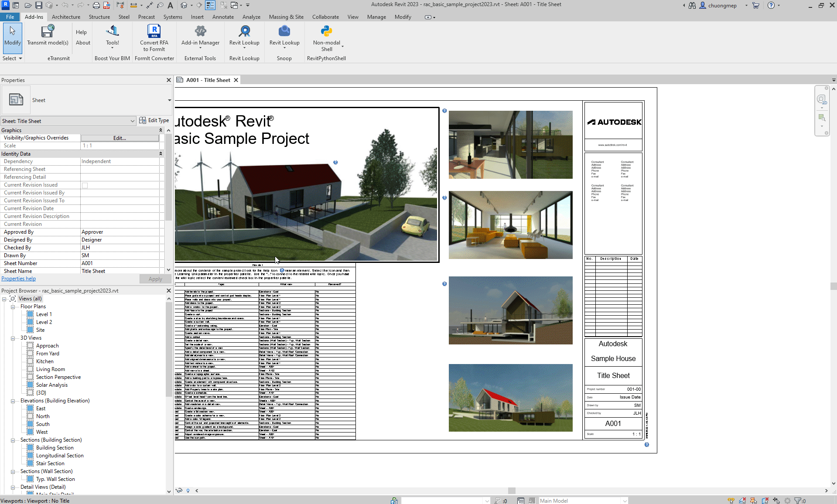Collapse the 3D Views tree node

(13, 338)
